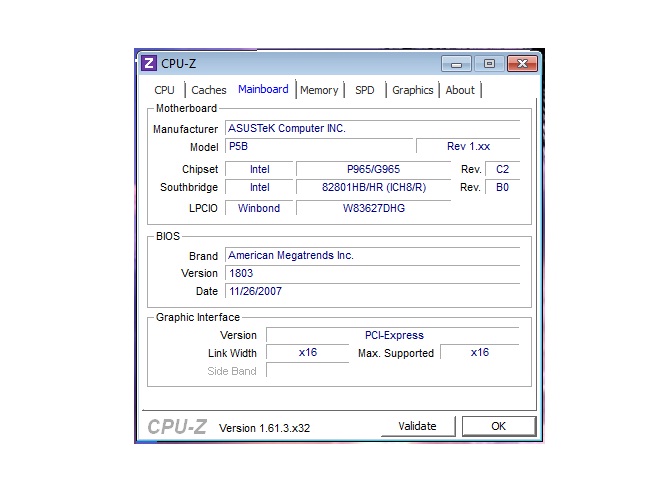Viewport: 667px width, 490px height.
Task: Go to the Memory tab
Action: pyautogui.click(x=319, y=90)
